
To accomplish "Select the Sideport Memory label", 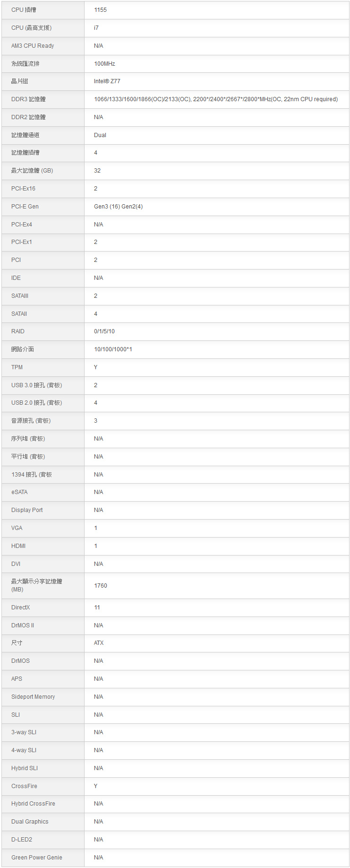I will pyautogui.click(x=33, y=697).
